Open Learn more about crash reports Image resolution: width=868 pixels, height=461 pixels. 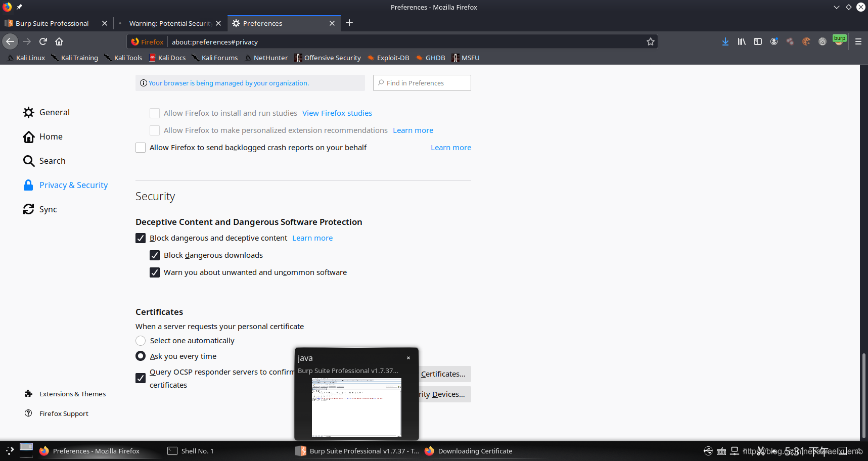click(x=451, y=148)
